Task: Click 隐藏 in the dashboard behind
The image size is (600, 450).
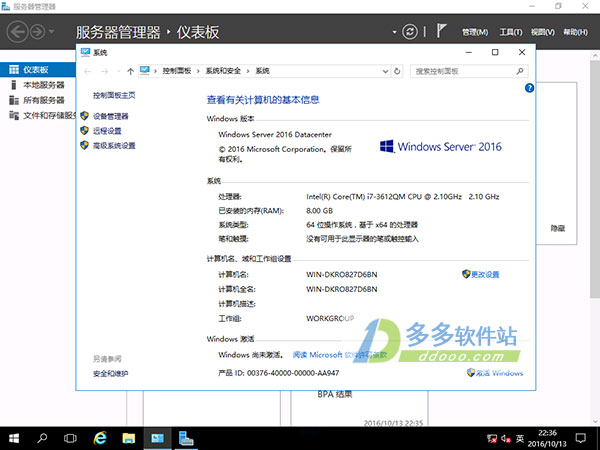Action: 558,228
